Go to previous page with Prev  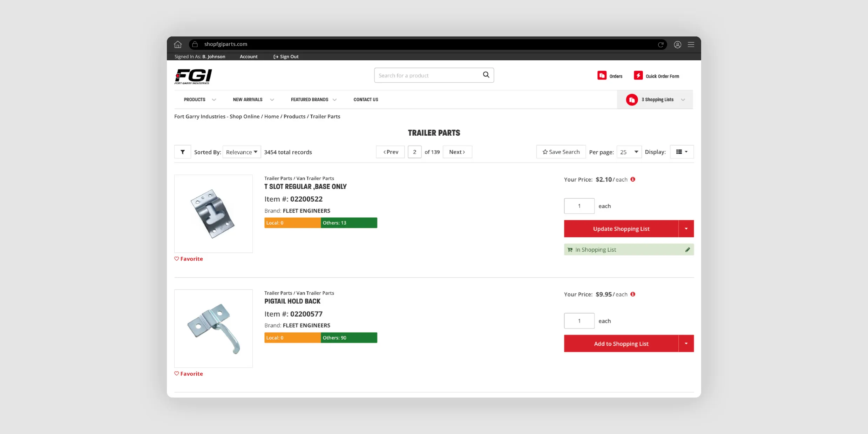[390, 152]
